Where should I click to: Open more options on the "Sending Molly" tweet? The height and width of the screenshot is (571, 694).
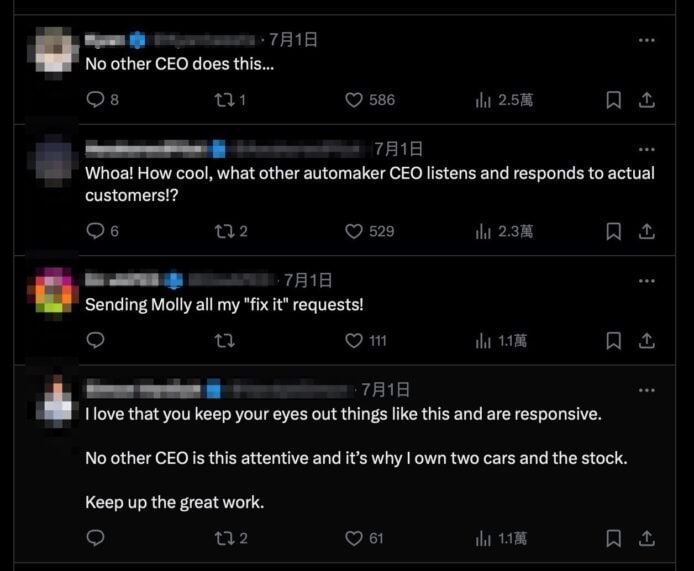[646, 281]
